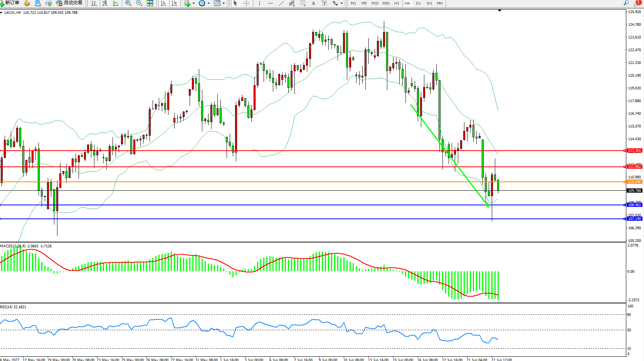The width and height of the screenshot is (644, 361).
Task: Choose the Fibonacci retracement tool
Action: pos(303,3)
